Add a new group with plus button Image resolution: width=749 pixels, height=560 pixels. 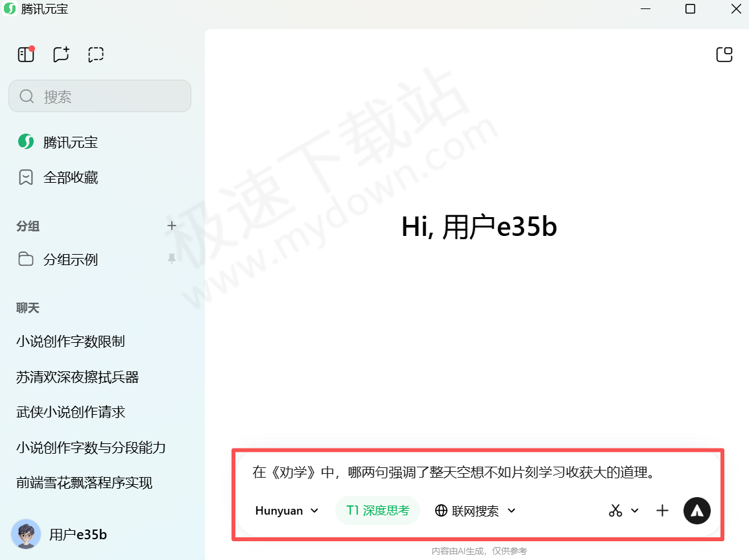pos(171,226)
